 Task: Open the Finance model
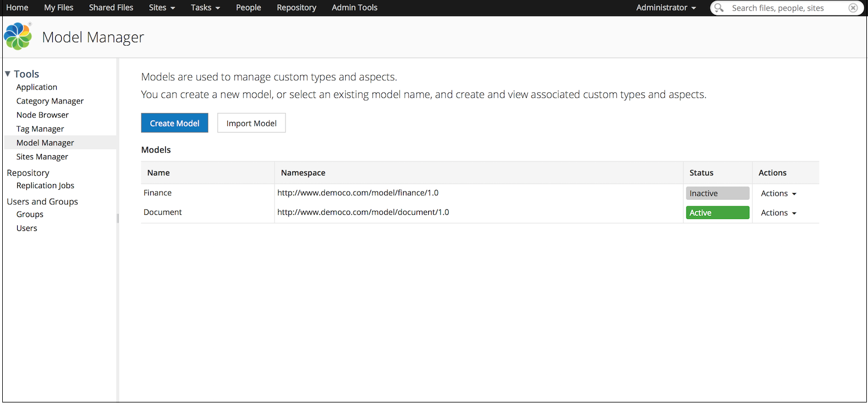pyautogui.click(x=158, y=193)
